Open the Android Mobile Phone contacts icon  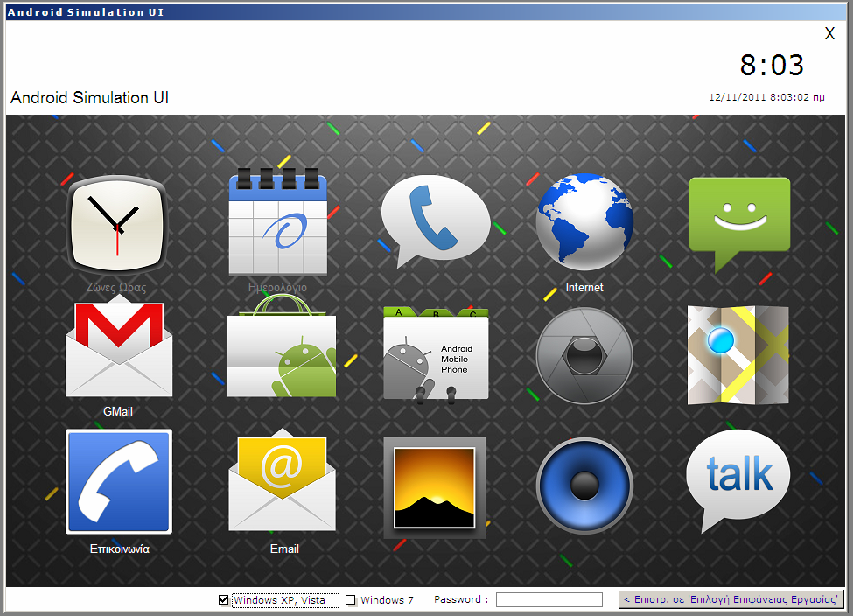click(x=436, y=354)
